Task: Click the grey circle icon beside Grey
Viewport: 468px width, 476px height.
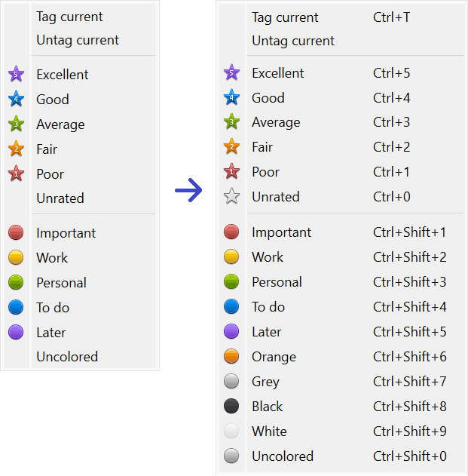Action: coord(231,382)
